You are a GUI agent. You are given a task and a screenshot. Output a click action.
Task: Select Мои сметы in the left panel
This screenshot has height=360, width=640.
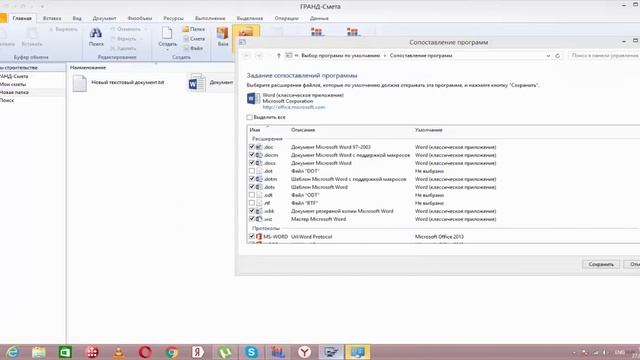13,84
